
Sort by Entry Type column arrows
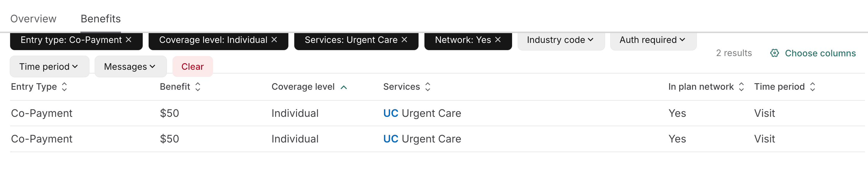click(64, 87)
